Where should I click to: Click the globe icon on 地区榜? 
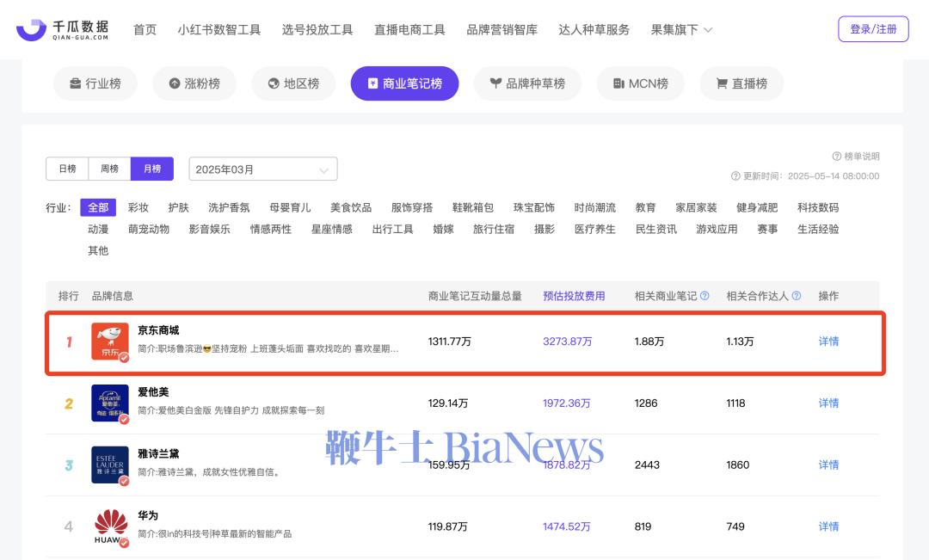click(274, 83)
